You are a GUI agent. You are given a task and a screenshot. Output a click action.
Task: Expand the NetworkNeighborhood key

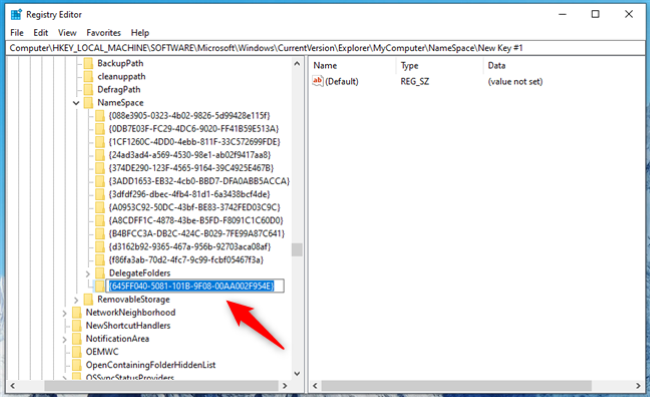(65, 313)
